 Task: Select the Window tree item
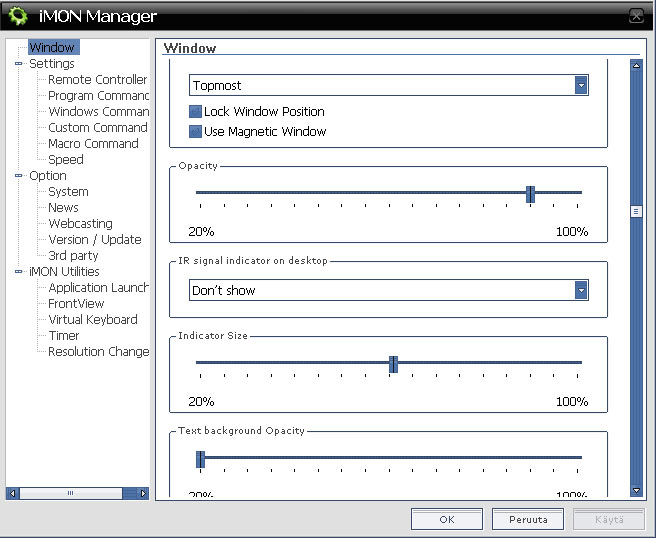(x=52, y=47)
